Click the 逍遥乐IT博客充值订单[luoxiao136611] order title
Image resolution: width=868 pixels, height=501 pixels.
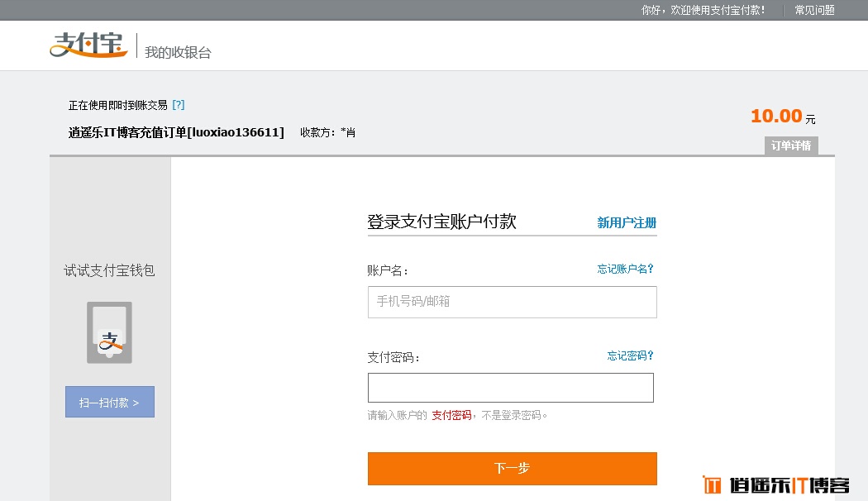point(176,132)
